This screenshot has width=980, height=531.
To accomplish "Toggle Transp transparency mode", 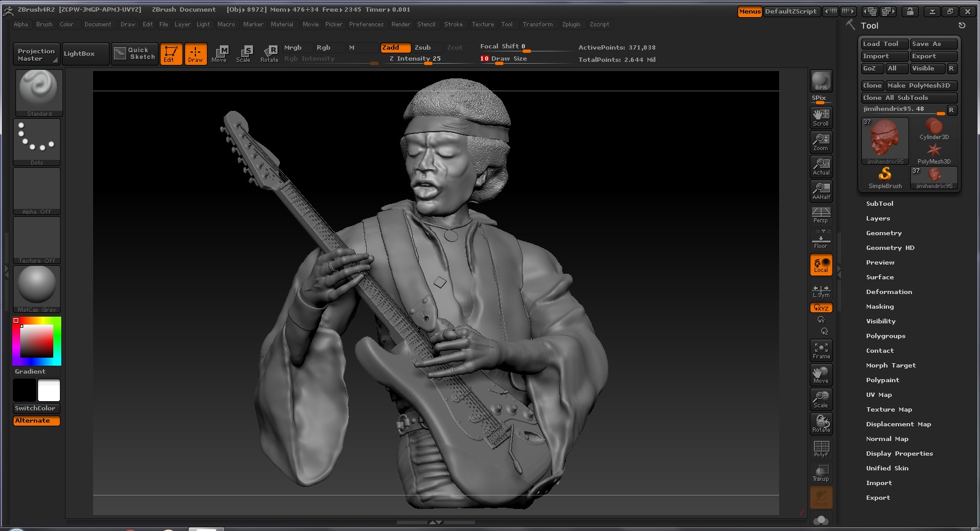I will [x=821, y=473].
